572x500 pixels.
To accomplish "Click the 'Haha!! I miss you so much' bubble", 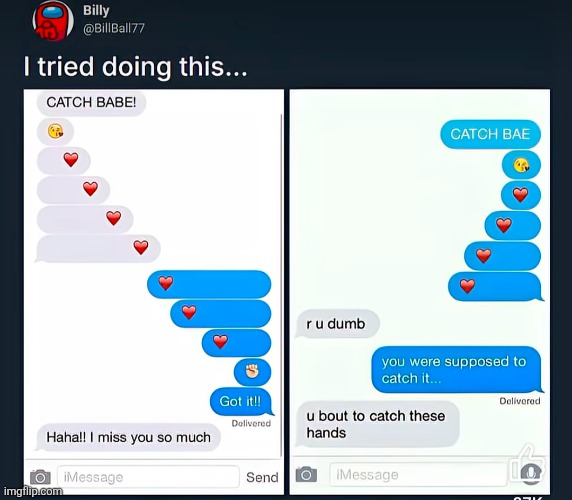I will click(x=128, y=437).
